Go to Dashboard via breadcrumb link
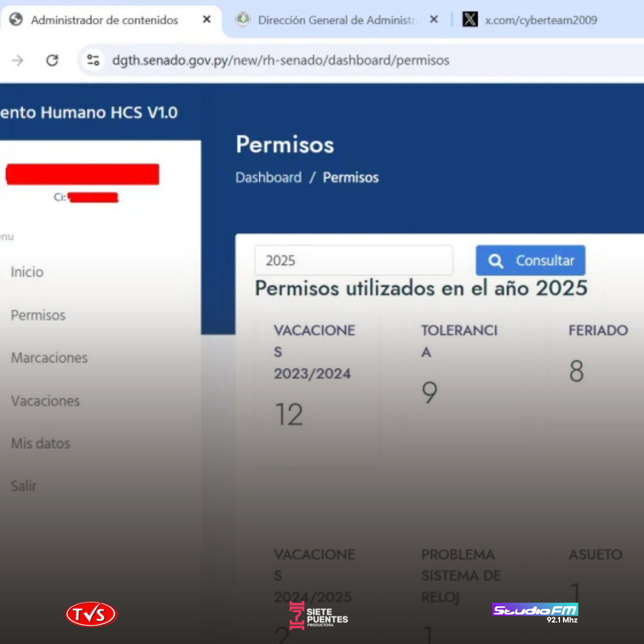Viewport: 644px width, 644px height. coord(268,178)
